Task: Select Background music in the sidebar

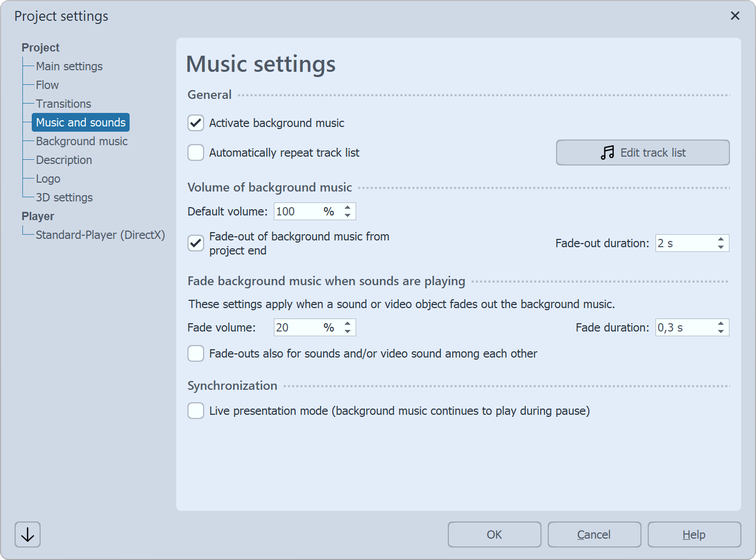Action: pyautogui.click(x=81, y=141)
